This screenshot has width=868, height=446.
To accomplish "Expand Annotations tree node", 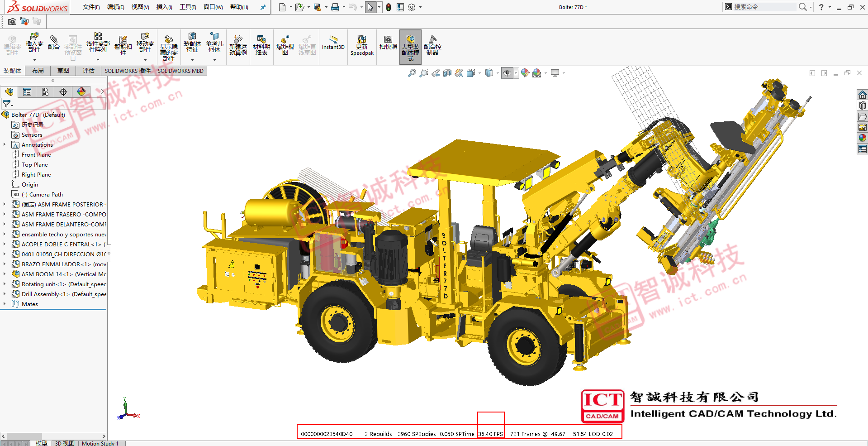I will [5, 144].
